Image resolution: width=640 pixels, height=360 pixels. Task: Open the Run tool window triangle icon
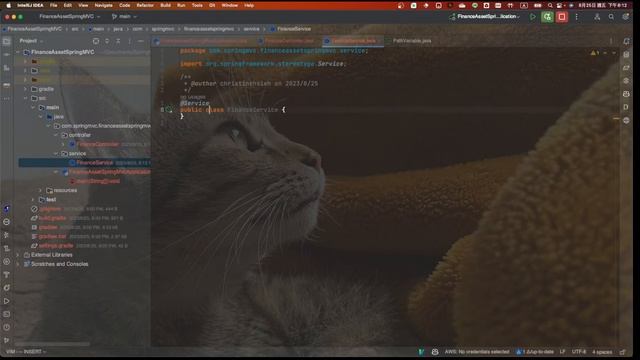(7, 301)
